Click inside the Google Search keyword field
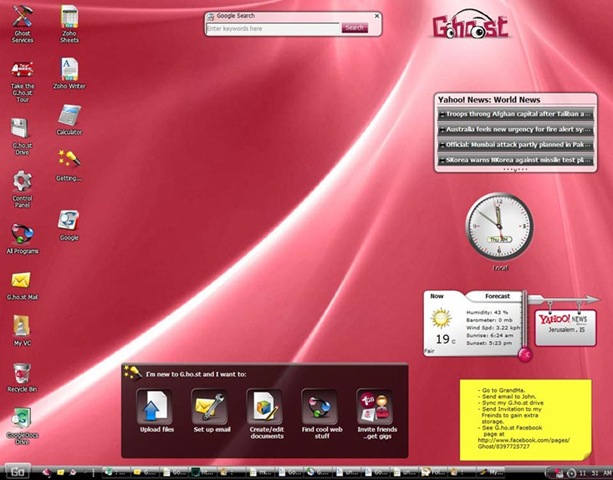The image size is (613, 480). pos(272,29)
